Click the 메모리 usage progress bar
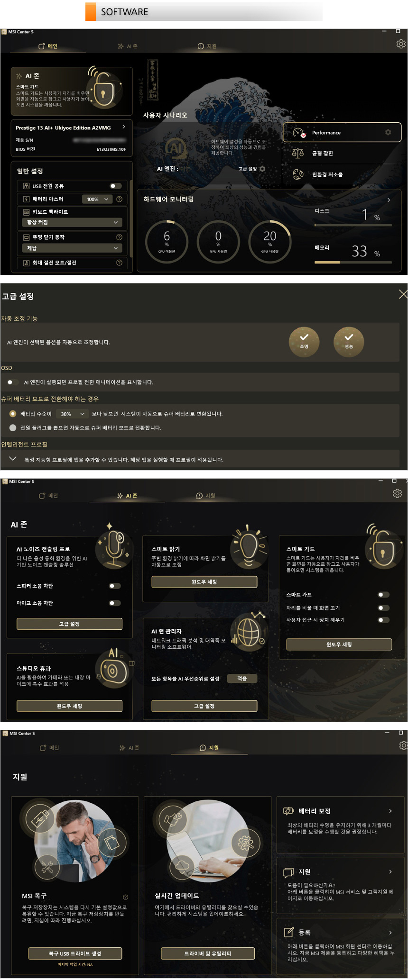The image size is (408, 980). coord(353,262)
